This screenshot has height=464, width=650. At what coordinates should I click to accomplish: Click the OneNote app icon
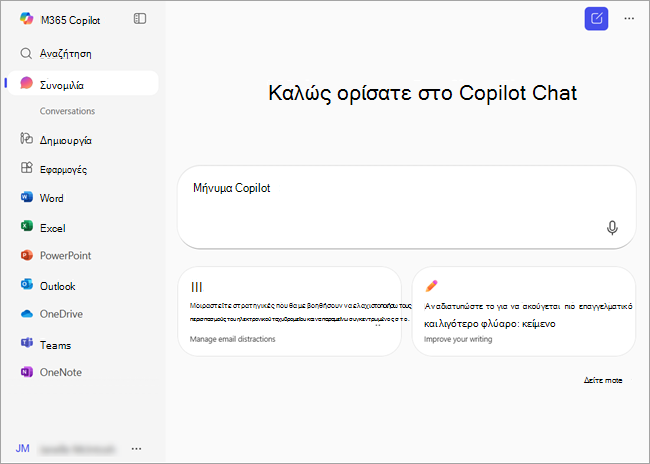coord(27,372)
